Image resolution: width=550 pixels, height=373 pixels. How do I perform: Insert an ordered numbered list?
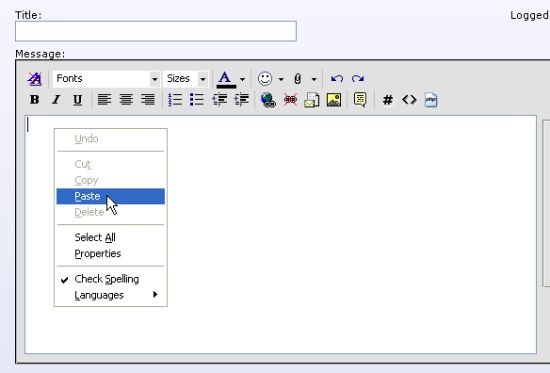(175, 100)
